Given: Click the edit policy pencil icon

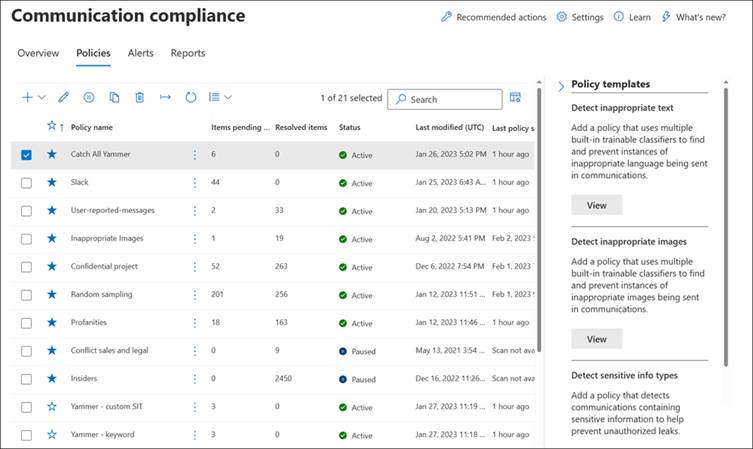Looking at the screenshot, I should tap(63, 97).
